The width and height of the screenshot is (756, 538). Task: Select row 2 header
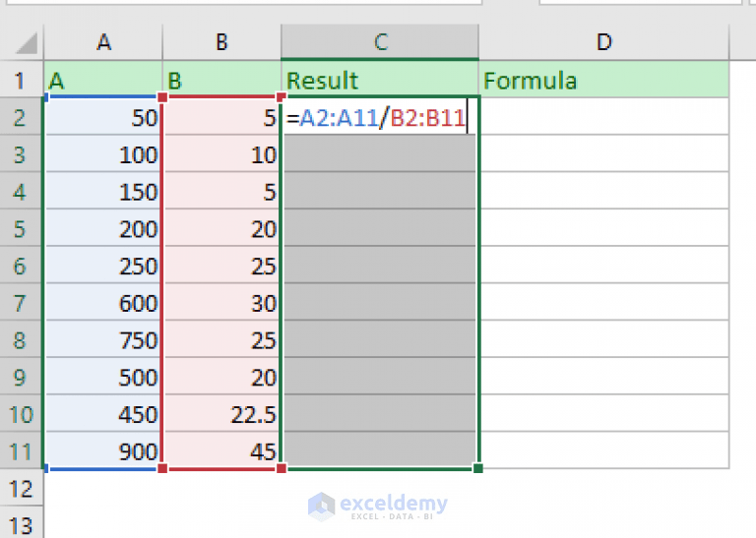point(22,117)
